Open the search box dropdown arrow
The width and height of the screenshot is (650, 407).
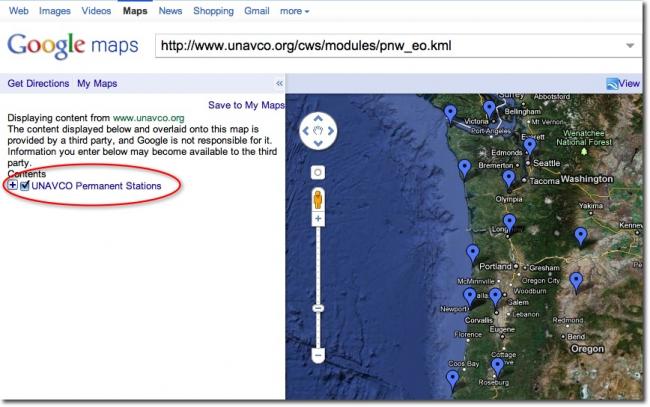tap(629, 45)
